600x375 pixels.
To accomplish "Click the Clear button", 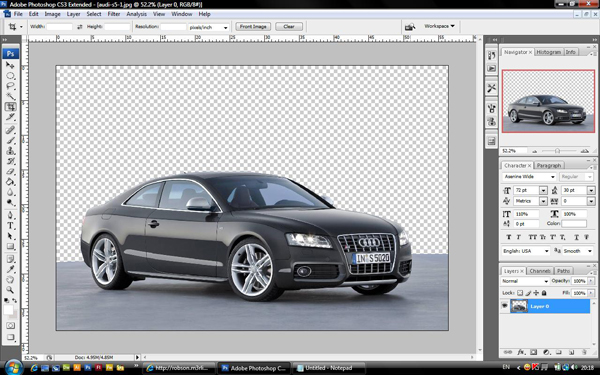I will (x=289, y=26).
